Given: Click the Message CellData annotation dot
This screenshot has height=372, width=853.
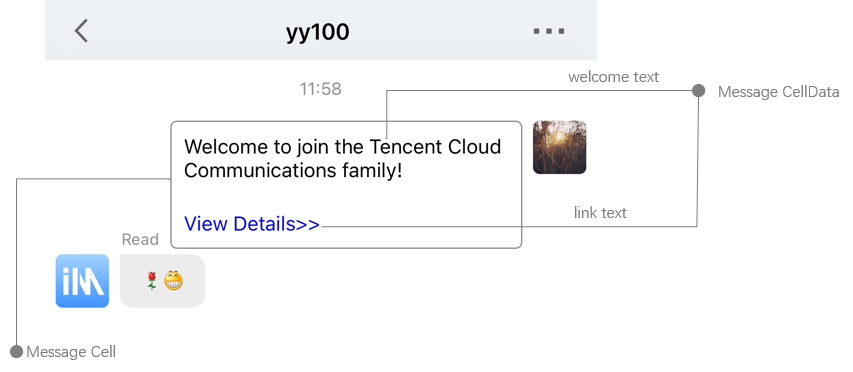Looking at the screenshot, I should pos(699,91).
